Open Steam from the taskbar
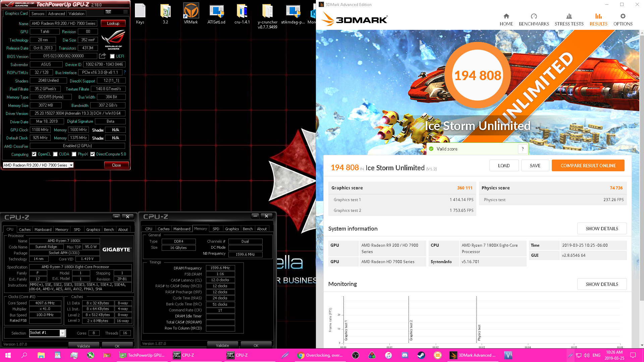 pos(421,355)
